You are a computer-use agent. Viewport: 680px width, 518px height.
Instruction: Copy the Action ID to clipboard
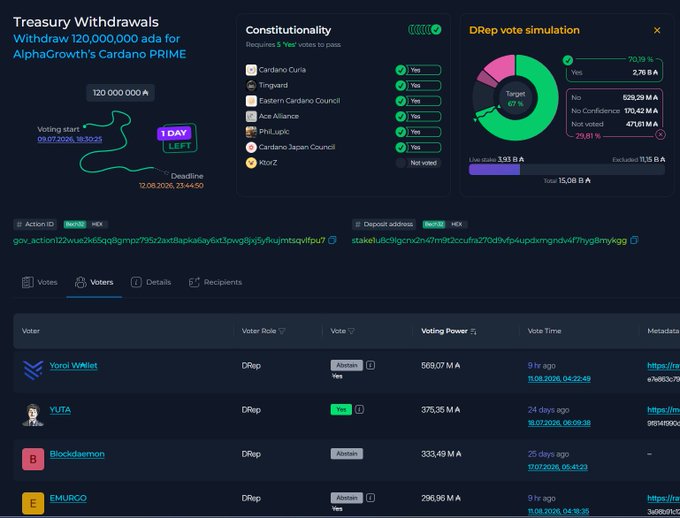pyautogui.click(x=332, y=240)
